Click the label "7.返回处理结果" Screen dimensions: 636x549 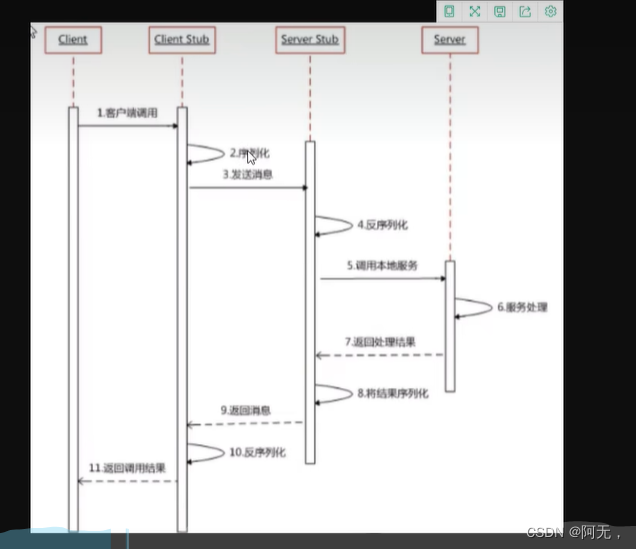(380, 342)
